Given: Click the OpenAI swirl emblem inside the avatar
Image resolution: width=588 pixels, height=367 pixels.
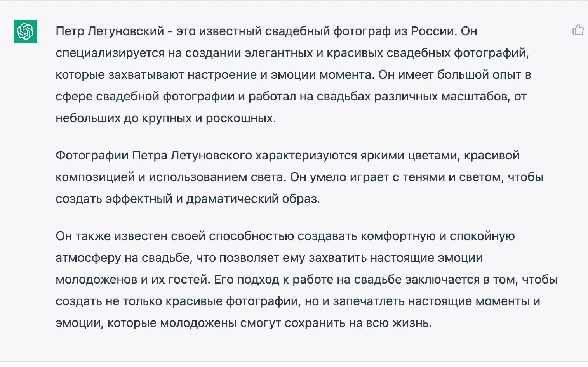Looking at the screenshot, I should 25,32.
